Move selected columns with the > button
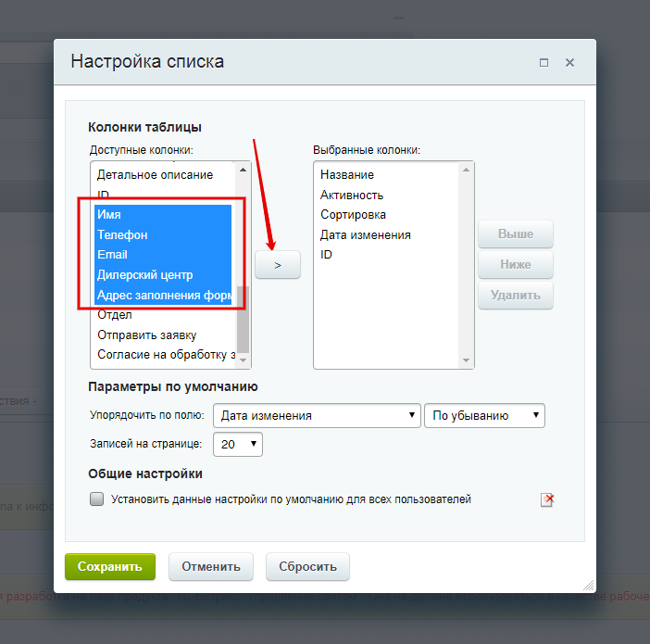The image size is (650, 644). point(278,265)
